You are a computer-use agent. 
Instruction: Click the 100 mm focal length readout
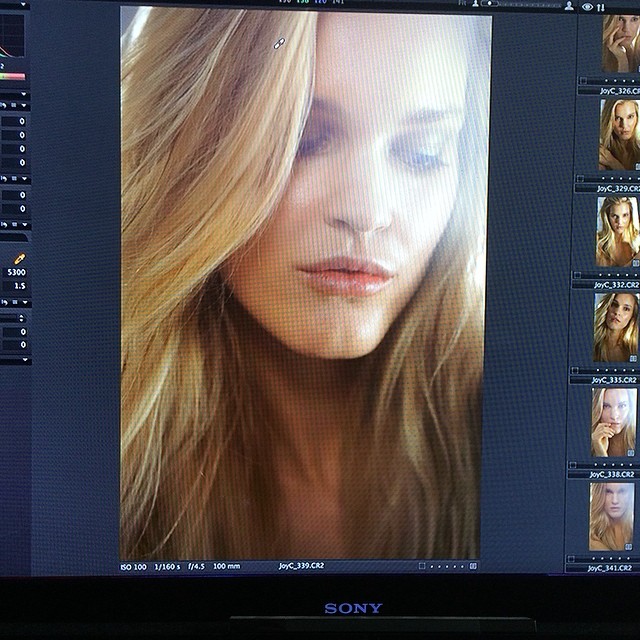[227, 566]
